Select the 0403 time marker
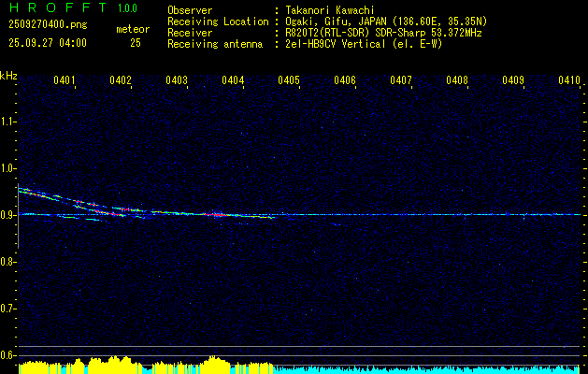588x374 pixels. click(177, 81)
